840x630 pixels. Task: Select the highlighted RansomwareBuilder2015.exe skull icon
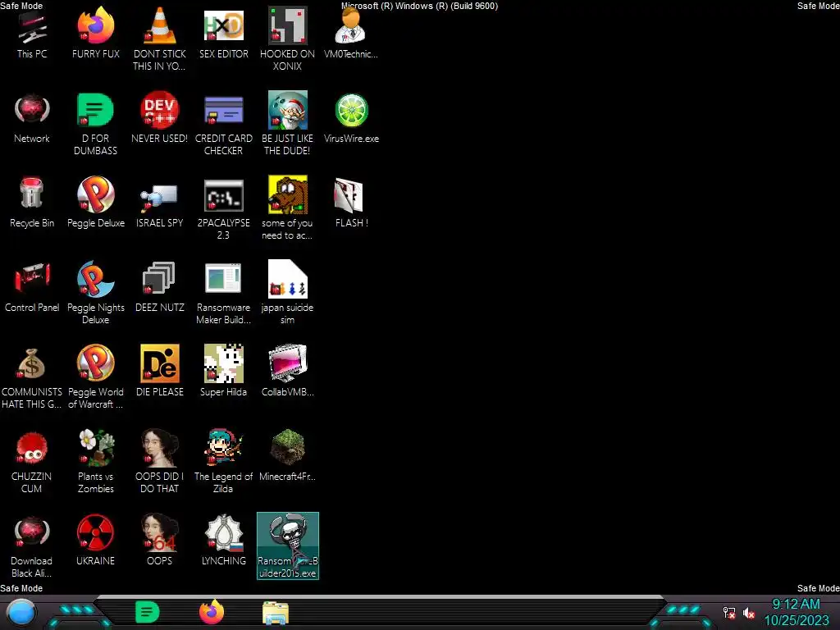288,546
